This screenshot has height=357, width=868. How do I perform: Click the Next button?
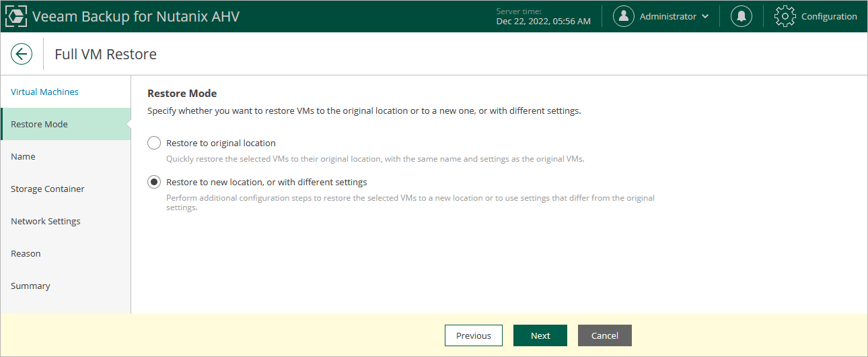coord(540,335)
